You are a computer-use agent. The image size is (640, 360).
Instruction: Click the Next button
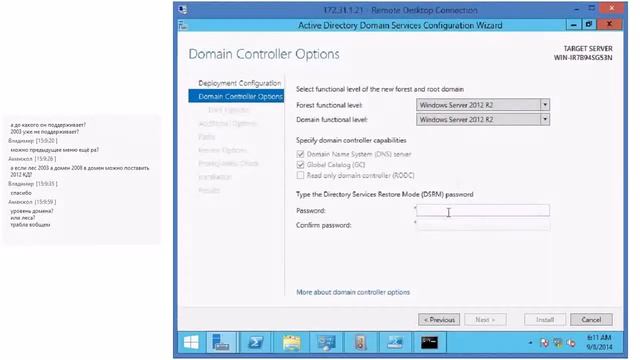(485, 320)
